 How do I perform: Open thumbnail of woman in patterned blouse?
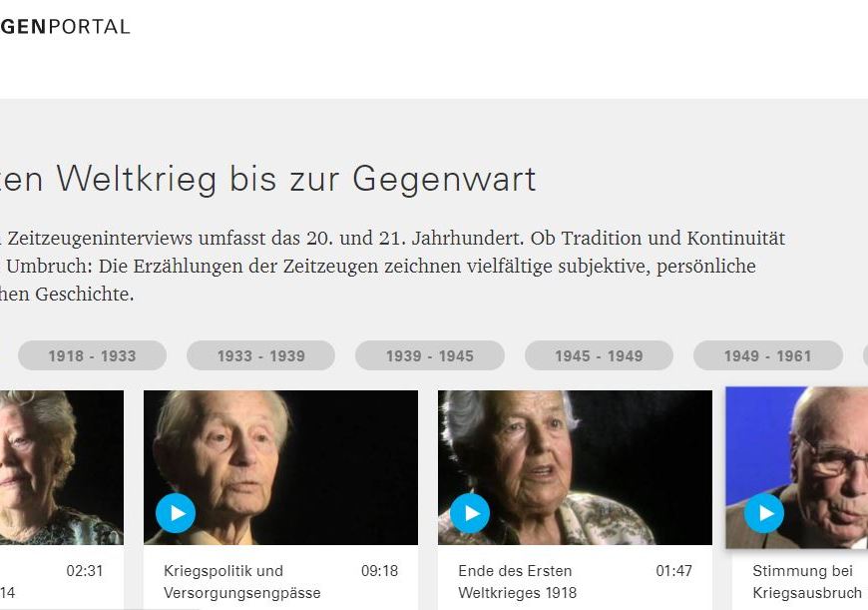point(575,467)
